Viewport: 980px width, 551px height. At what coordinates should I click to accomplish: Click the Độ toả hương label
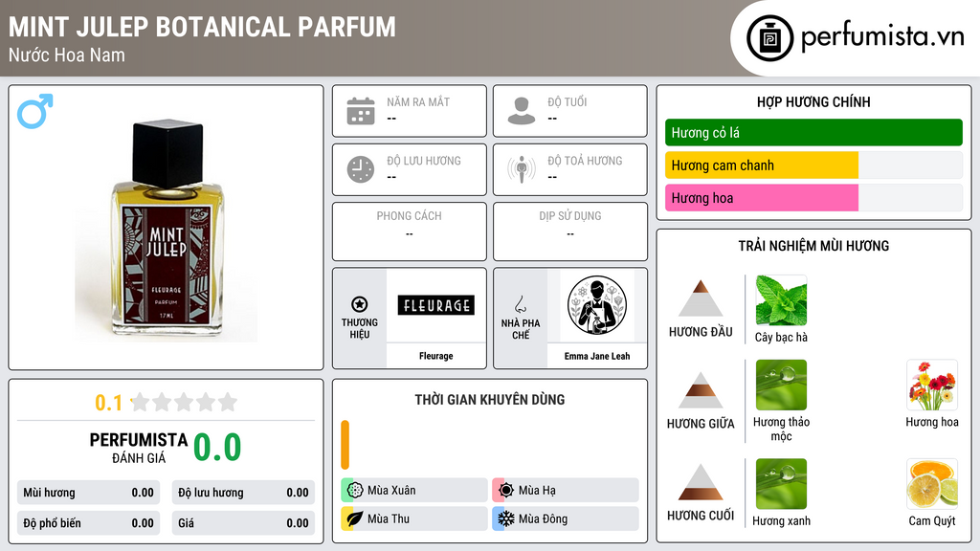point(585,161)
